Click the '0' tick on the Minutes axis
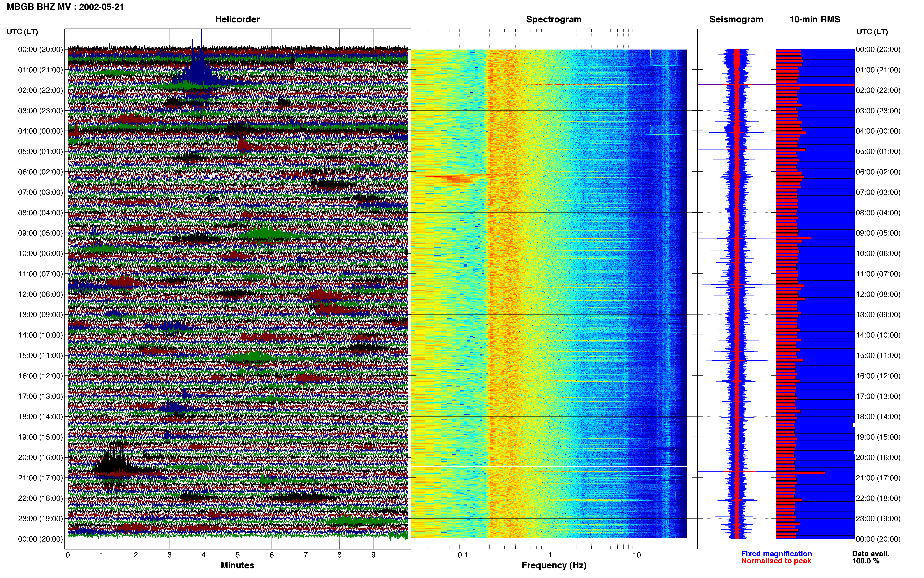This screenshot has height=578, width=924. coord(68,555)
